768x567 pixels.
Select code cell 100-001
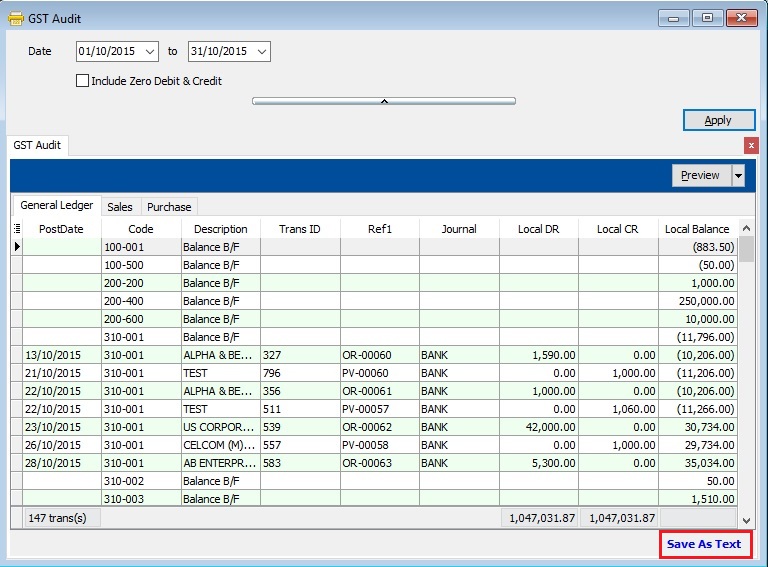[141, 247]
